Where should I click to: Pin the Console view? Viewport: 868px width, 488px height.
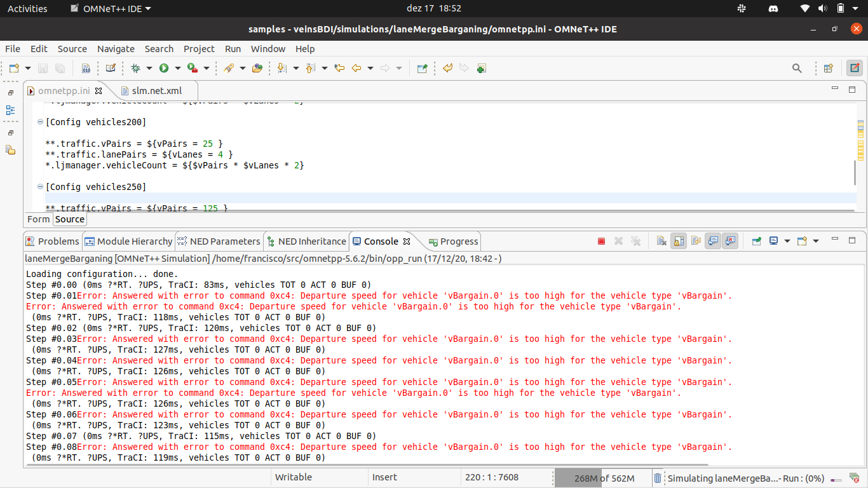(757, 241)
